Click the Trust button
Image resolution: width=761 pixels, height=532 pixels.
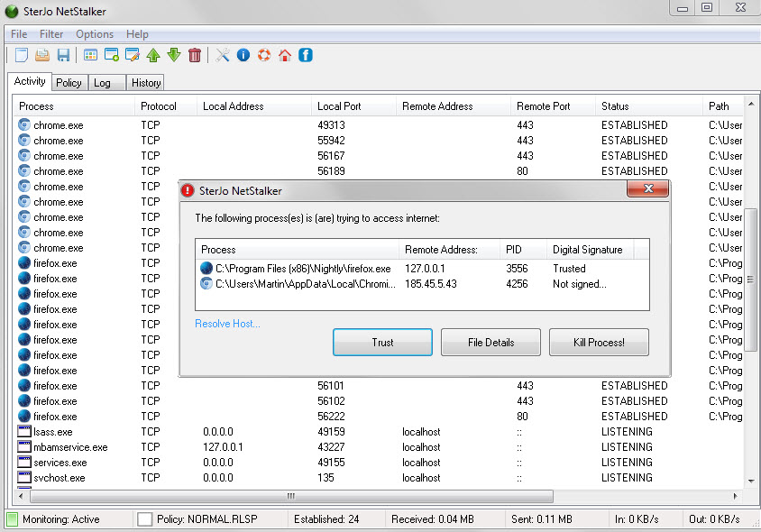[382, 343]
